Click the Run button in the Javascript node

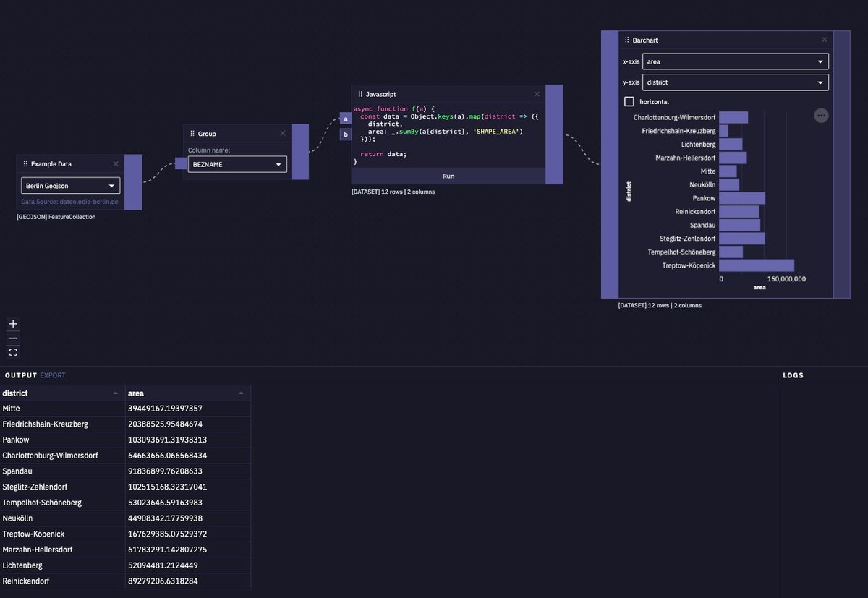tap(448, 176)
